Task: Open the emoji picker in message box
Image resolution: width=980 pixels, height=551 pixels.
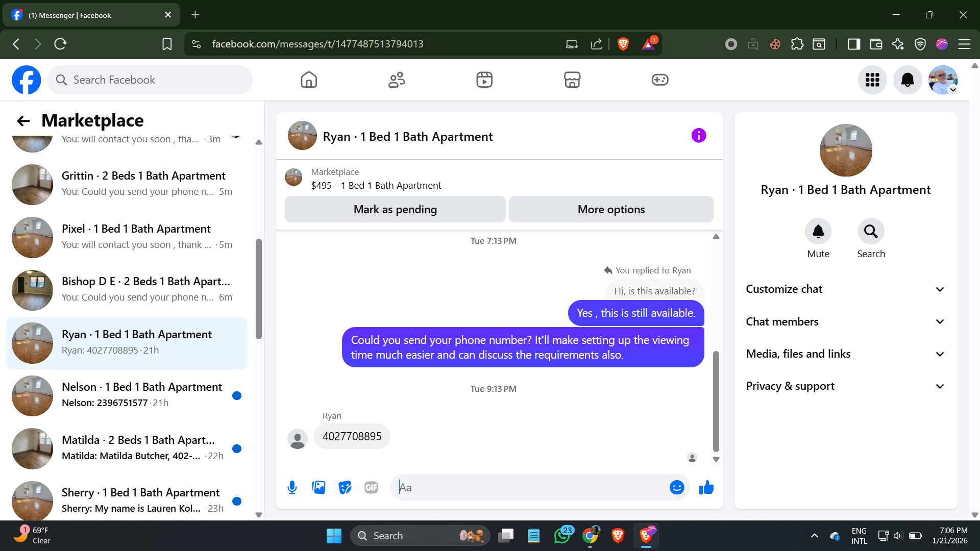Action: [x=676, y=488]
